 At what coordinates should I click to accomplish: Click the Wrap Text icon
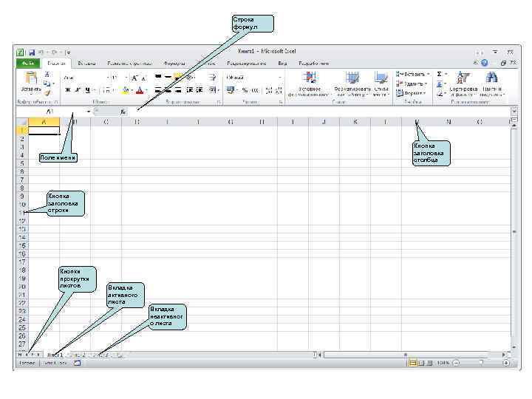[212, 78]
